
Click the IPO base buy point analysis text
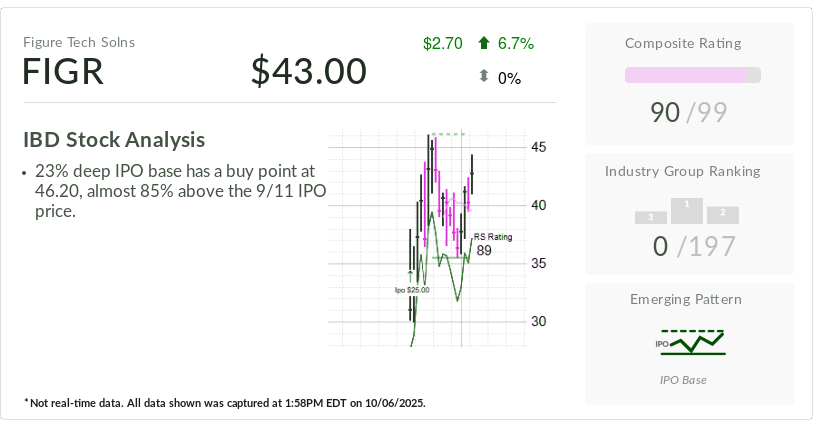(175, 191)
